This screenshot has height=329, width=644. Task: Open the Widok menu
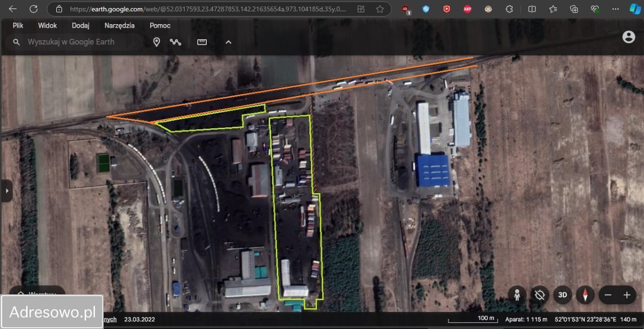click(x=47, y=26)
